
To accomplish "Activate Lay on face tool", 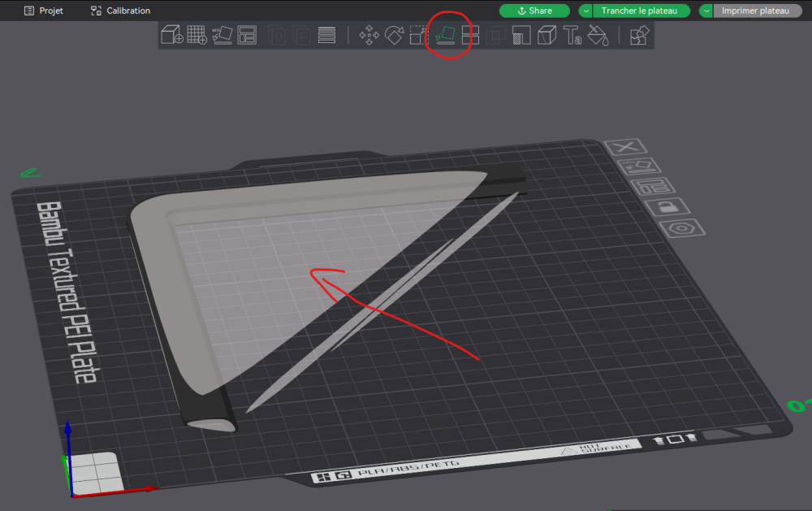I will pyautogui.click(x=445, y=35).
